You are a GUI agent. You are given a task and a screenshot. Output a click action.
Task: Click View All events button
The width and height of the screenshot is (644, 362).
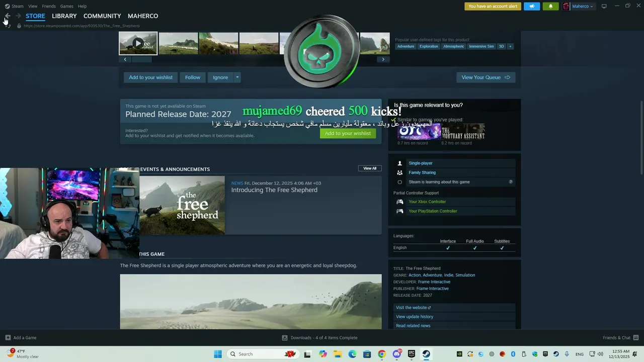pos(370,168)
